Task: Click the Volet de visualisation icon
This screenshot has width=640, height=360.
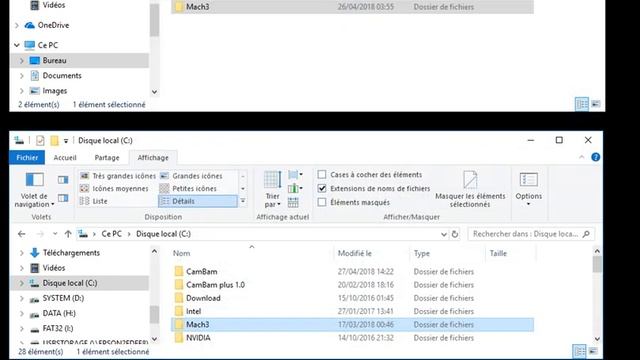Action: click(63, 180)
